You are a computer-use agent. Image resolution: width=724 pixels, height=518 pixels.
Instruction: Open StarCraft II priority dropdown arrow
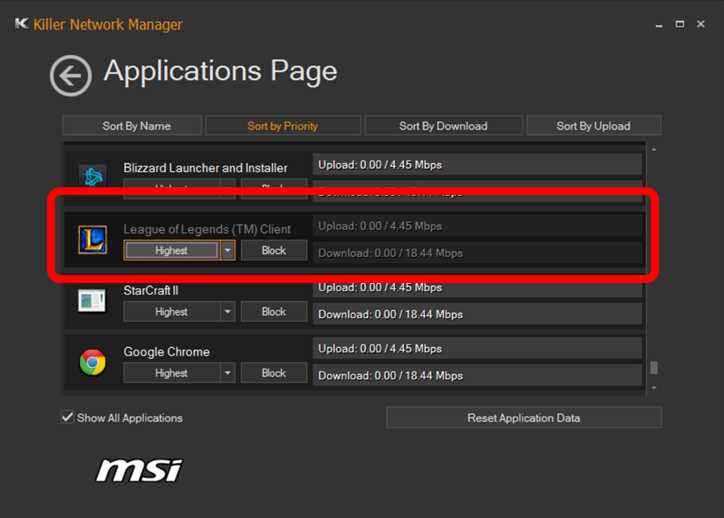[228, 312]
